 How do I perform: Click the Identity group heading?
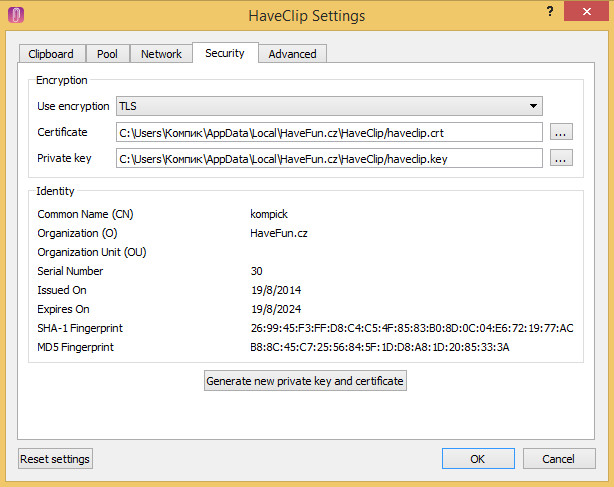pos(55,191)
